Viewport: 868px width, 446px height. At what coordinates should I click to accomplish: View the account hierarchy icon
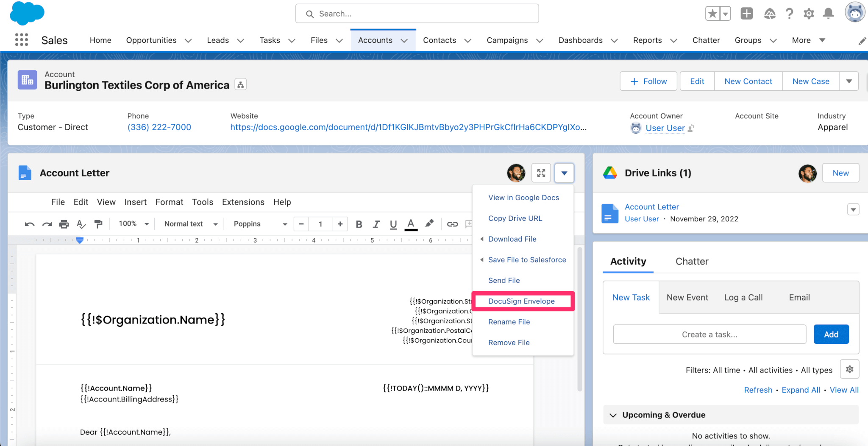click(241, 85)
